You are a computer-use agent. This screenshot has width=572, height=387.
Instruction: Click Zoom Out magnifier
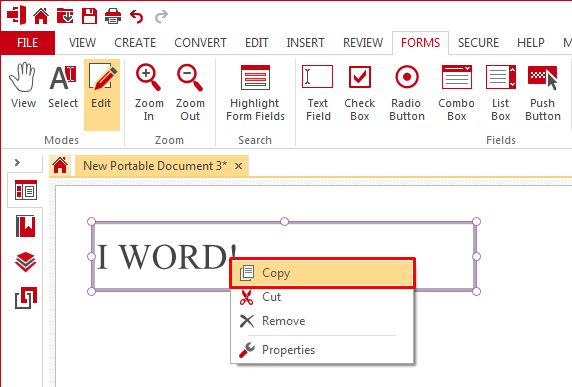click(190, 93)
